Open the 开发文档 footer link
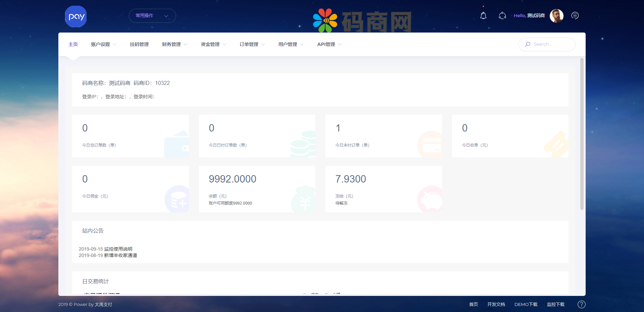This screenshot has width=644, height=312. coord(496,304)
